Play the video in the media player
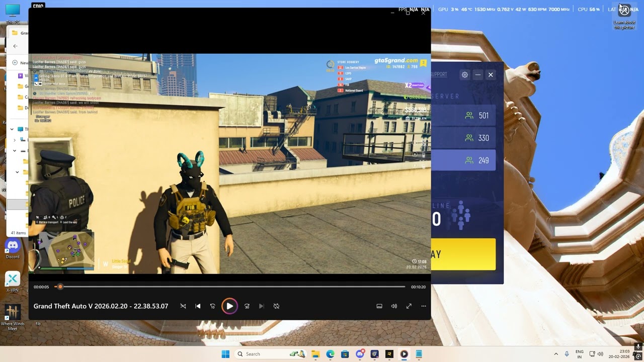This screenshot has height=362, width=644. [x=229, y=306]
